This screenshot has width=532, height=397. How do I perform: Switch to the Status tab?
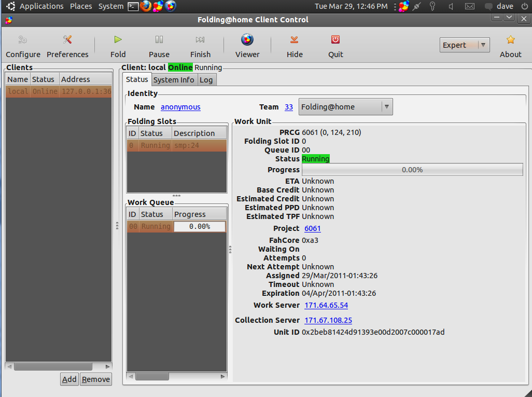[x=137, y=79]
